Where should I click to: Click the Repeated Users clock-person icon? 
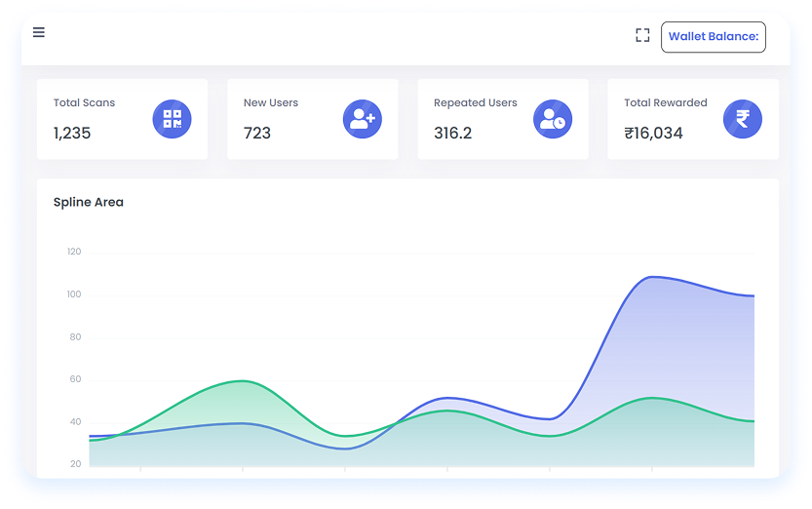553,119
